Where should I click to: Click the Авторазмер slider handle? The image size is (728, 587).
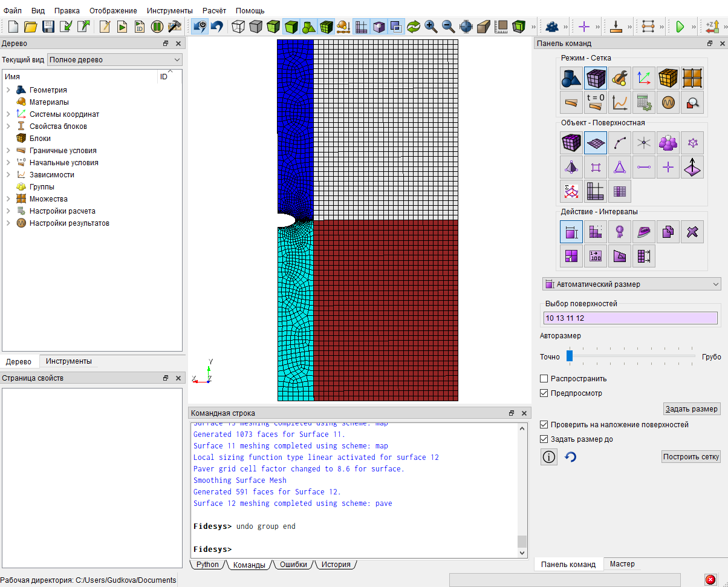pos(570,356)
